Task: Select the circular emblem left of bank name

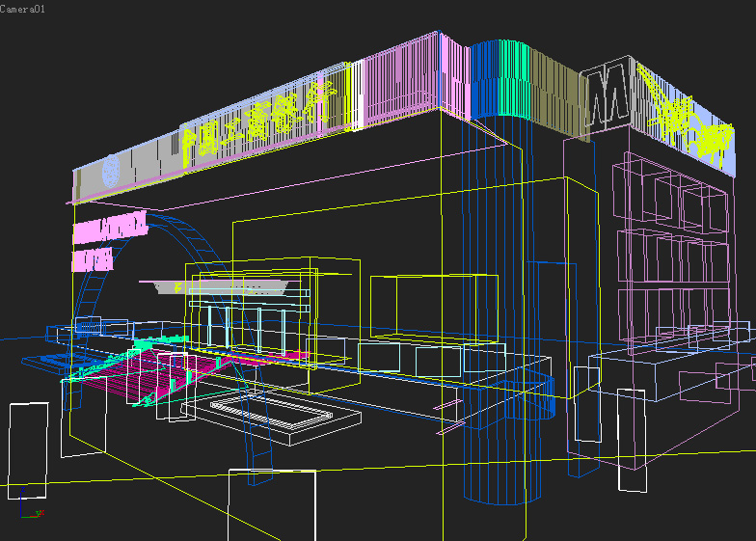Action: pos(111,172)
